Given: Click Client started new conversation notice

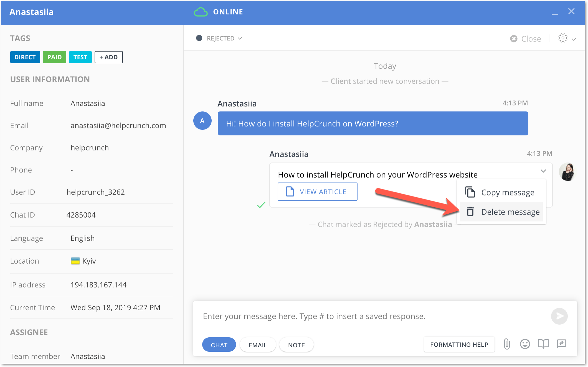Looking at the screenshot, I should (385, 81).
